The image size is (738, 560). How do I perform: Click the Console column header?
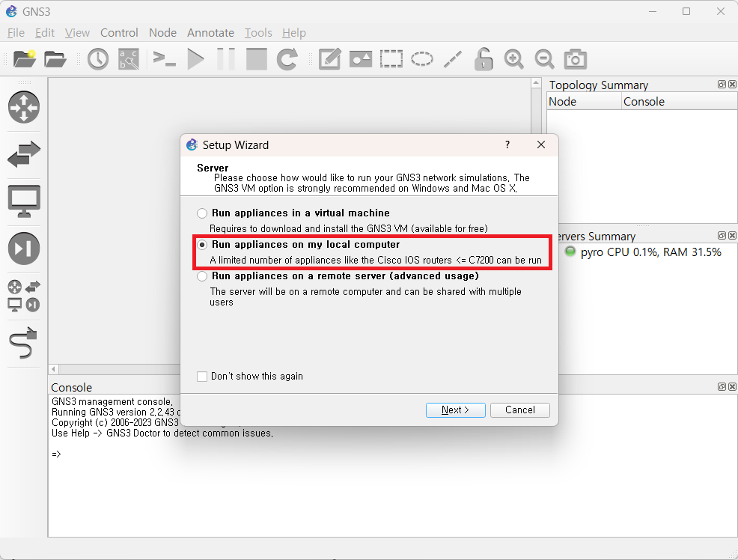pos(680,101)
